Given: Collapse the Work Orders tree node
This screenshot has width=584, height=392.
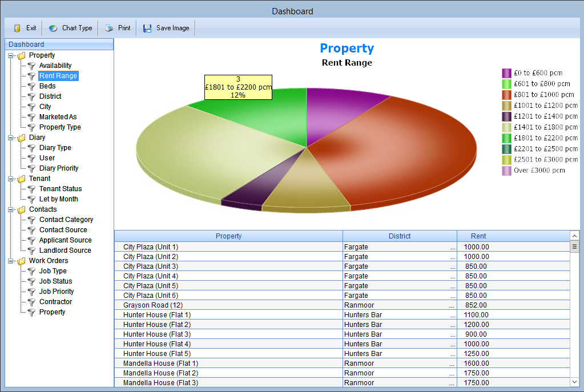Looking at the screenshot, I should click(x=10, y=261).
